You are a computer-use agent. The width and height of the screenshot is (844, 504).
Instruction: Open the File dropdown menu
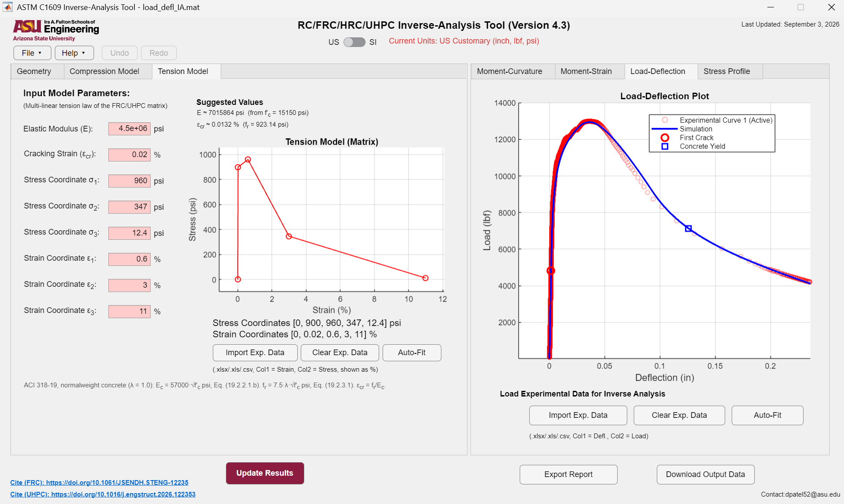coord(32,53)
